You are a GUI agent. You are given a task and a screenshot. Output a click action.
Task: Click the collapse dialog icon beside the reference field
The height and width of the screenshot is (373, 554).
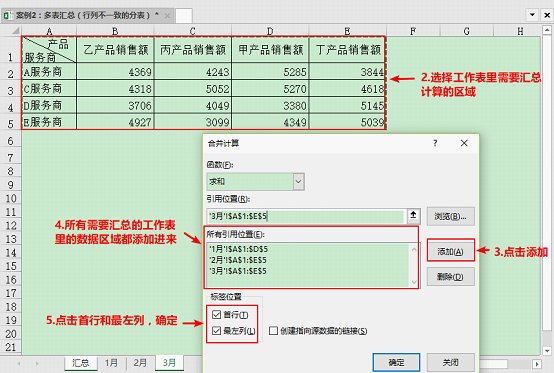[413, 215]
